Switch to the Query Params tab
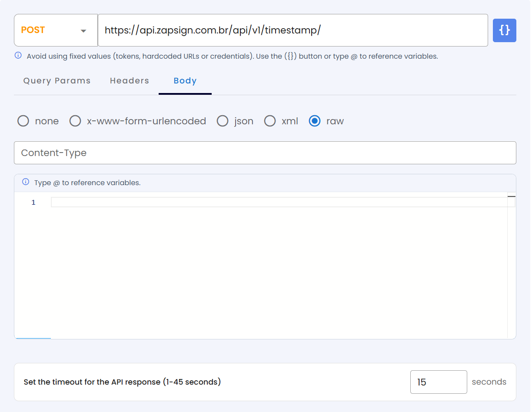This screenshot has height=412, width=532. pyautogui.click(x=57, y=80)
